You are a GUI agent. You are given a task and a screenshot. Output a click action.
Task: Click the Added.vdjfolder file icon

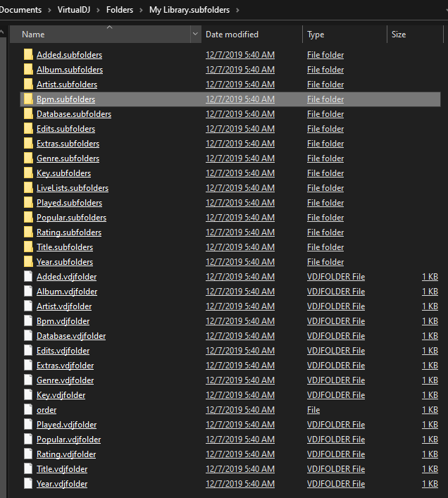[x=28, y=277]
